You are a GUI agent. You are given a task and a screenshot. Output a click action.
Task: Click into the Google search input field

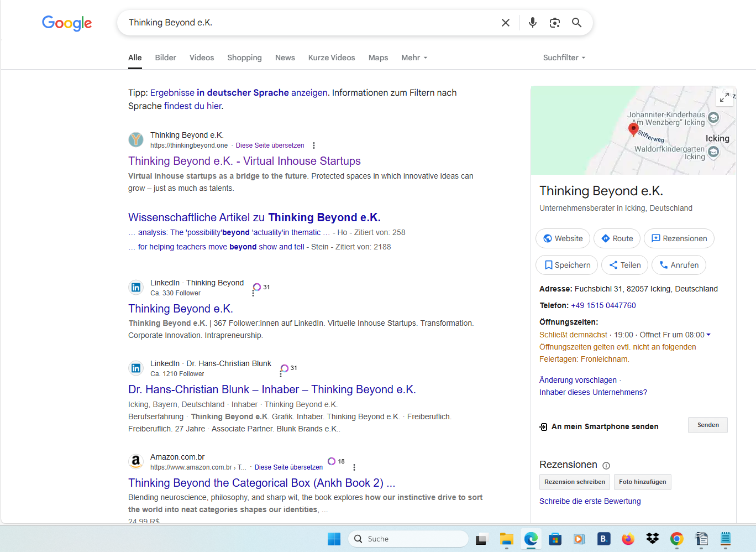click(309, 23)
